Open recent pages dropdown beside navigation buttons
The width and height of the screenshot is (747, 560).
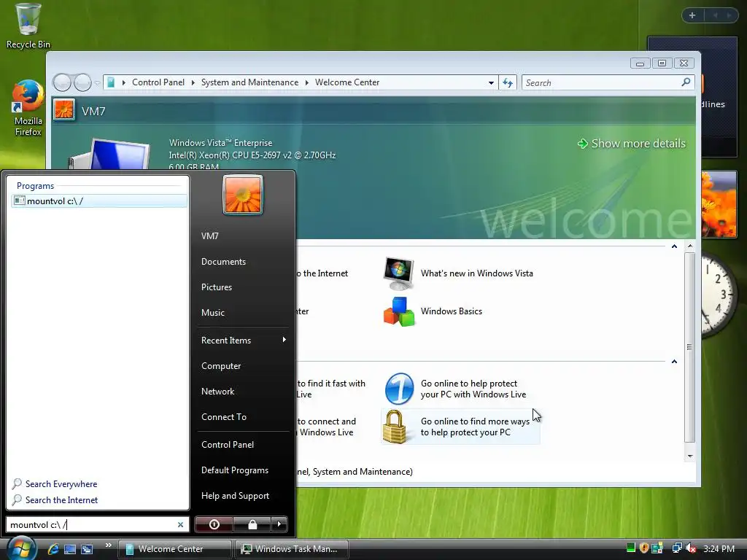point(97,83)
